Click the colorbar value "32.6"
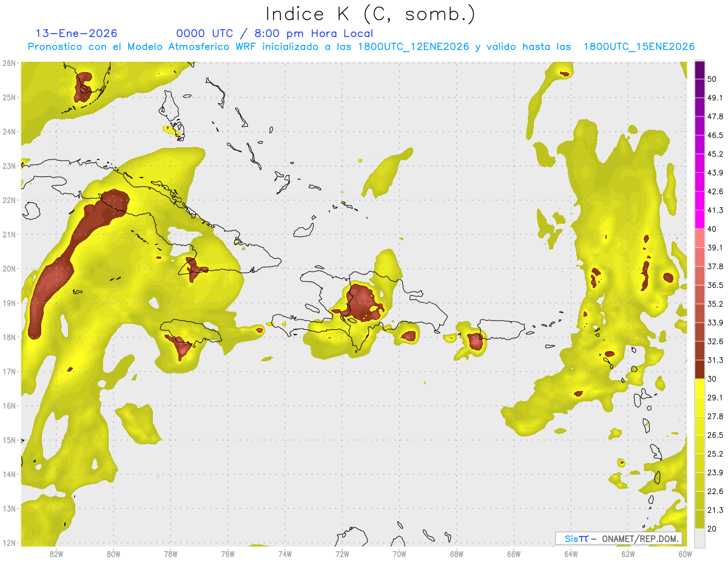Image resolution: width=728 pixels, height=562 pixels. click(715, 341)
